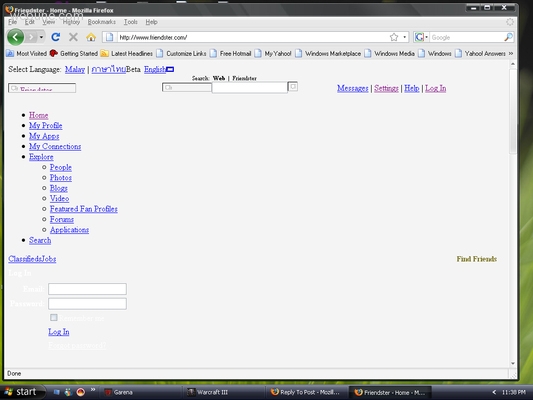533x400 pixels.
Task: Go forward using Firefox forward arrow
Action: point(31,37)
